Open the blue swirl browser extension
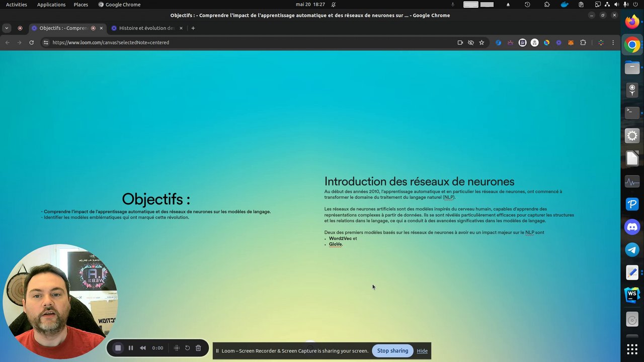Image resolution: width=644 pixels, height=362 pixels. 498,43
